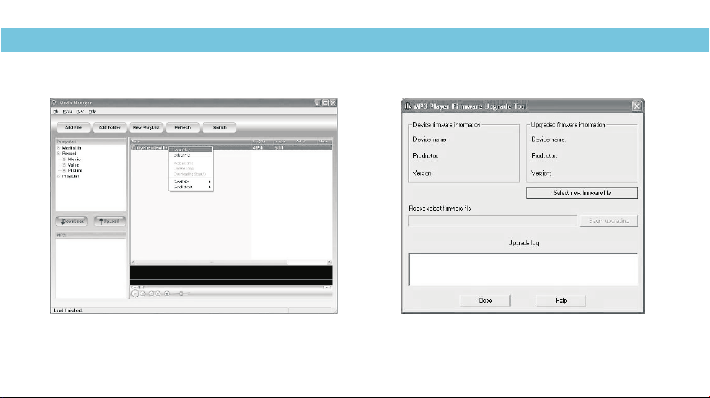Collapse the Record tree node

tap(58, 153)
